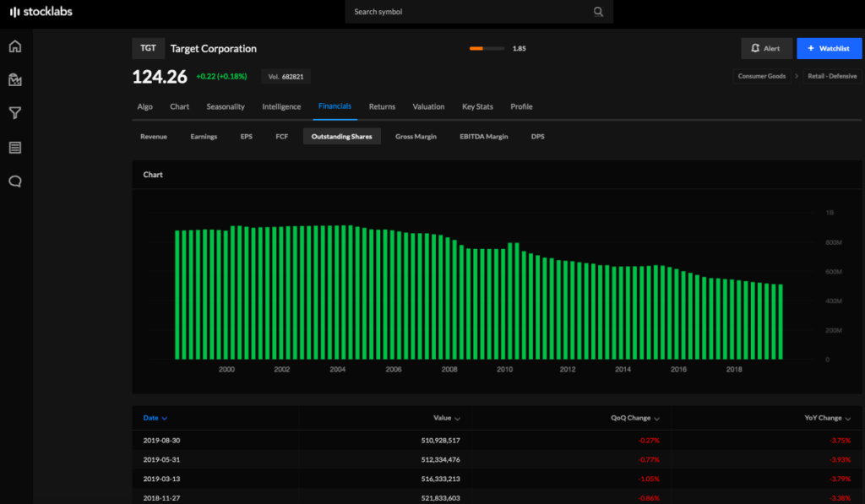Show the Gross Margin metric
Viewport: 865px width, 504px height.
tap(416, 136)
